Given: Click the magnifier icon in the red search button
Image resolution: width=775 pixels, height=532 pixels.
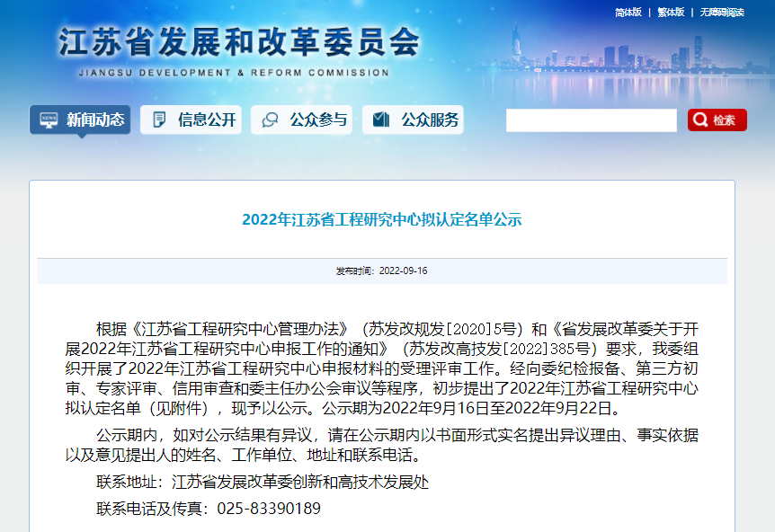Looking at the screenshot, I should 701,120.
